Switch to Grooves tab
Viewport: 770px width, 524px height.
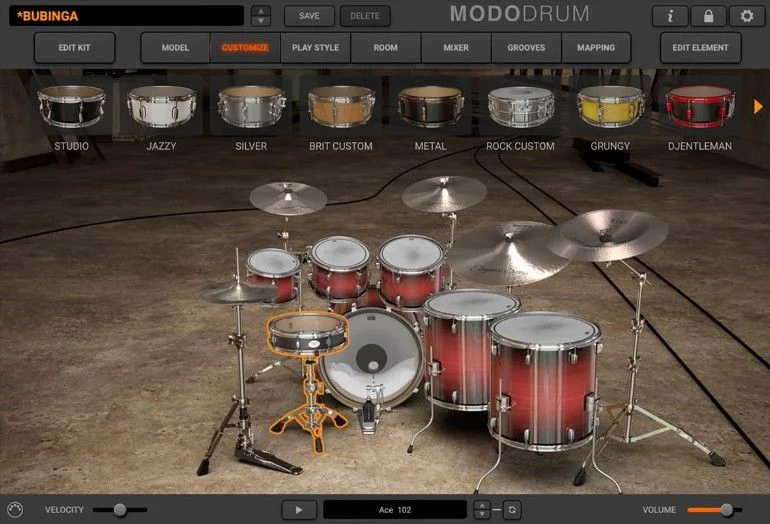tap(526, 48)
